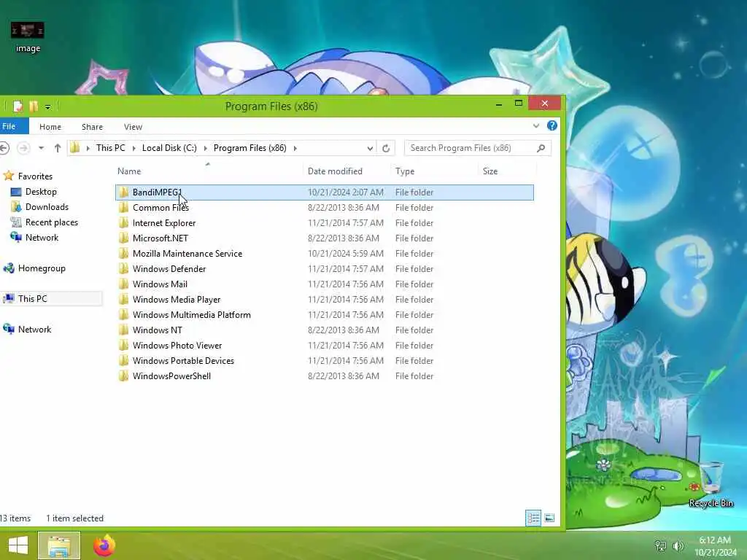Click the Windows NT folder icon

124,330
